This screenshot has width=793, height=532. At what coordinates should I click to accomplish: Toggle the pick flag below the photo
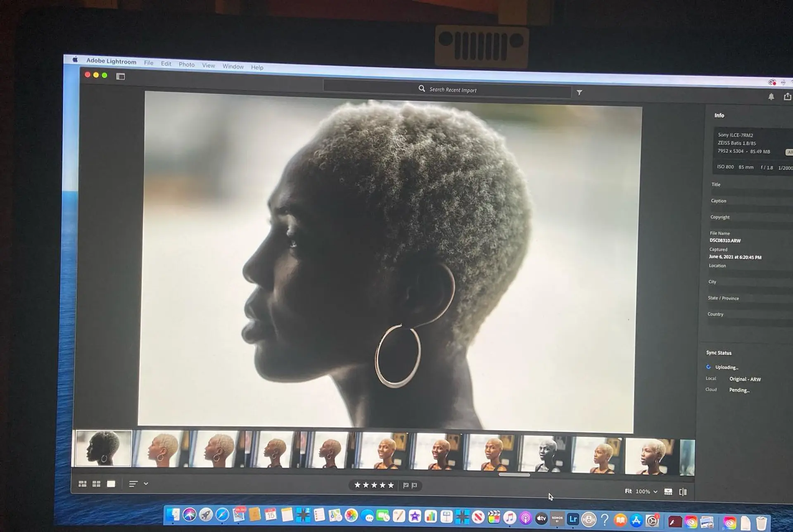pos(406,485)
